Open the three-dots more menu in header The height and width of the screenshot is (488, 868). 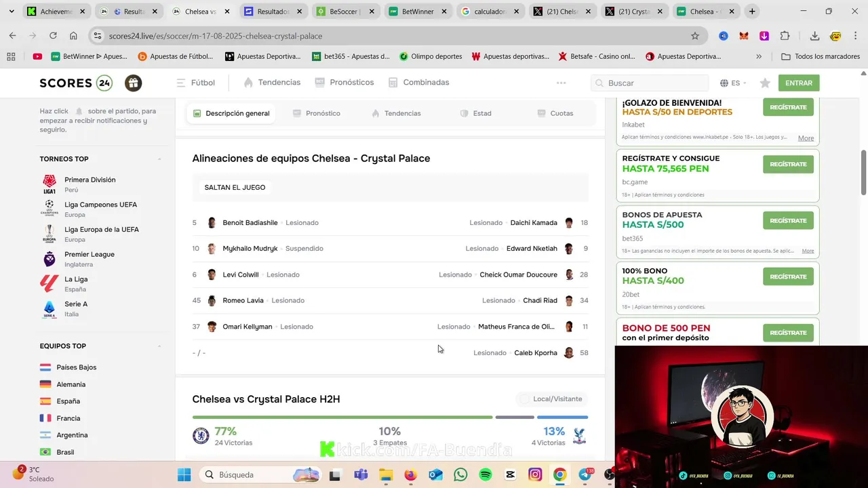click(561, 83)
